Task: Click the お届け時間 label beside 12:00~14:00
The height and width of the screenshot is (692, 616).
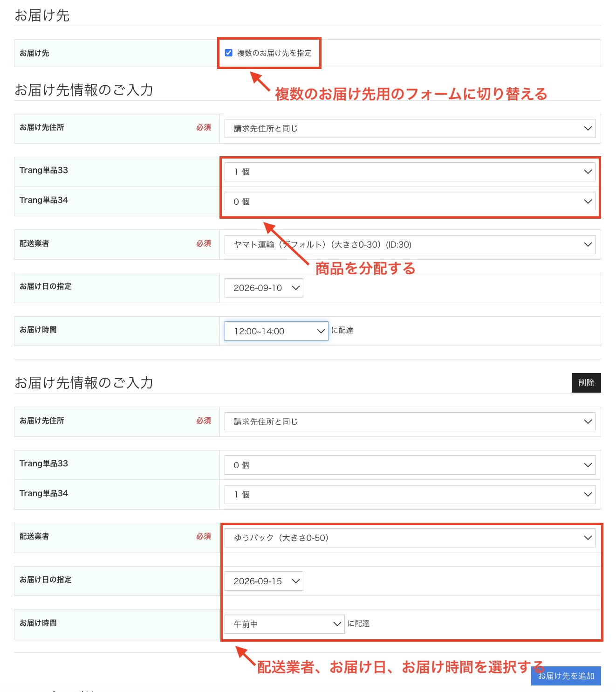Action: (38, 330)
